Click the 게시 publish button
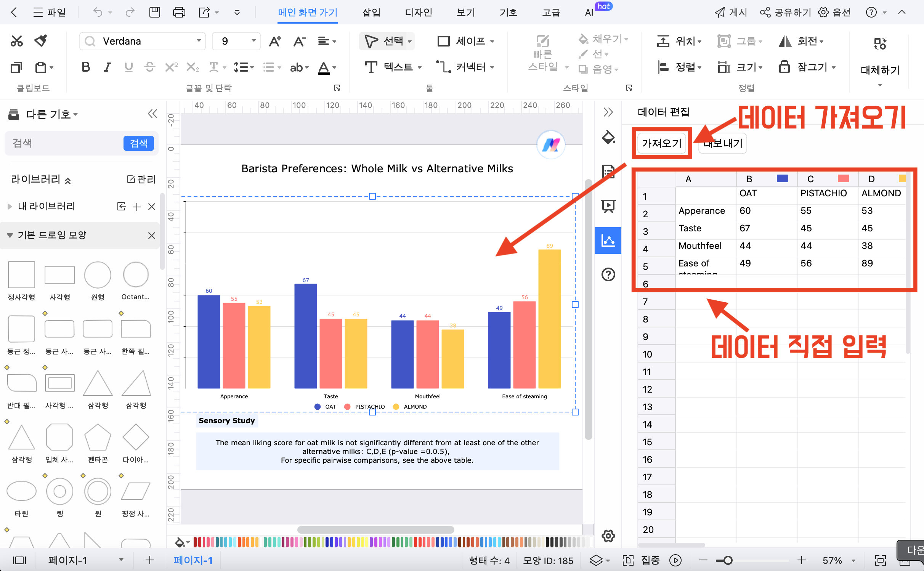 (x=730, y=12)
